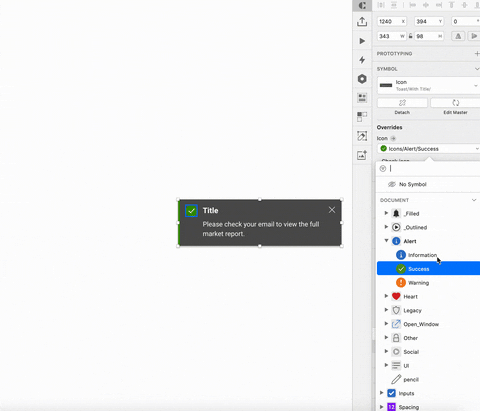
Task: Open the Icons/Alert/Success override dropdown
Action: coord(429,149)
